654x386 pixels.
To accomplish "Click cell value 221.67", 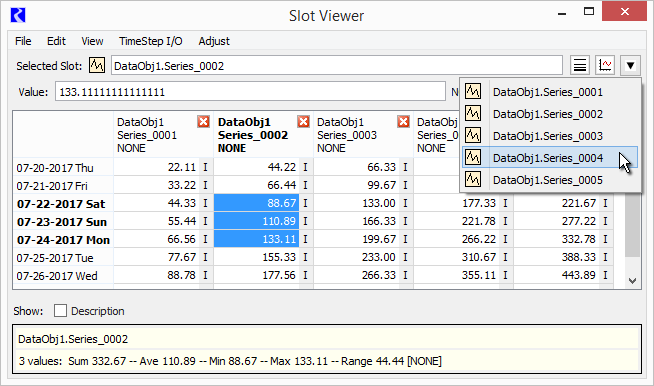I will (x=557, y=203).
